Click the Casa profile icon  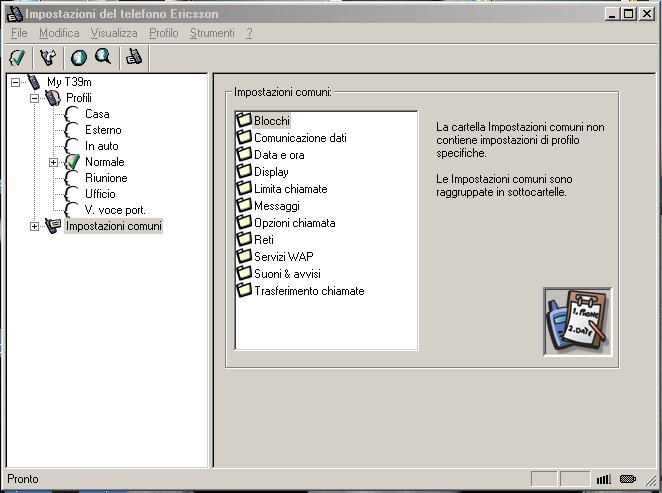(72, 114)
